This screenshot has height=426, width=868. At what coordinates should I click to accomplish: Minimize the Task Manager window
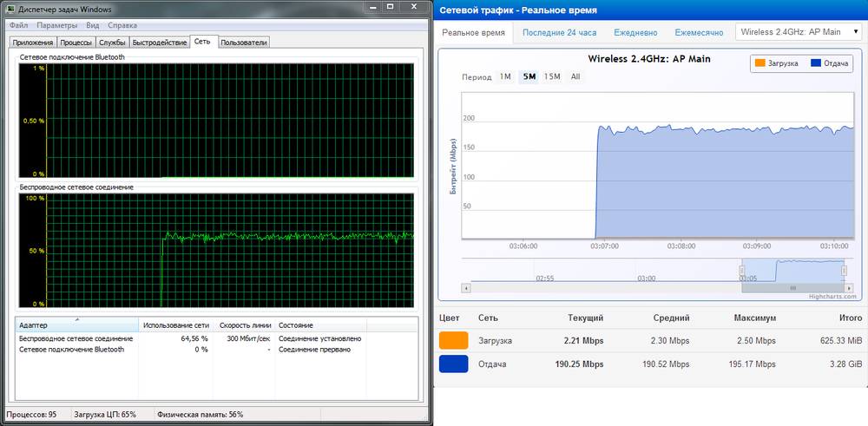coord(372,7)
